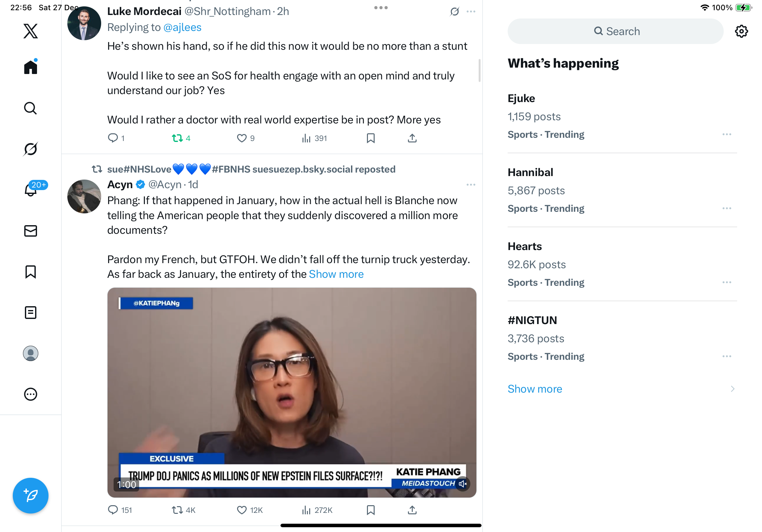Image resolution: width=762 pixels, height=532 pixels.
Task: Expand Acyn post with Show more link
Action: (336, 274)
